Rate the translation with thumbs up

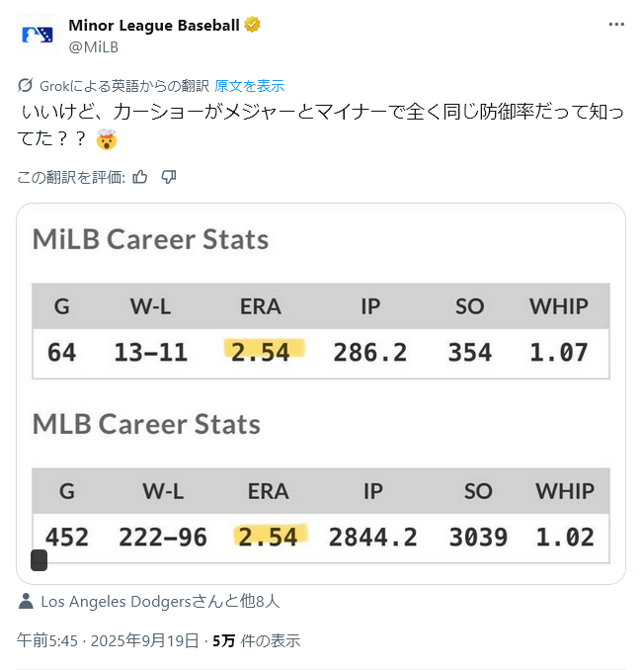pyautogui.click(x=139, y=177)
